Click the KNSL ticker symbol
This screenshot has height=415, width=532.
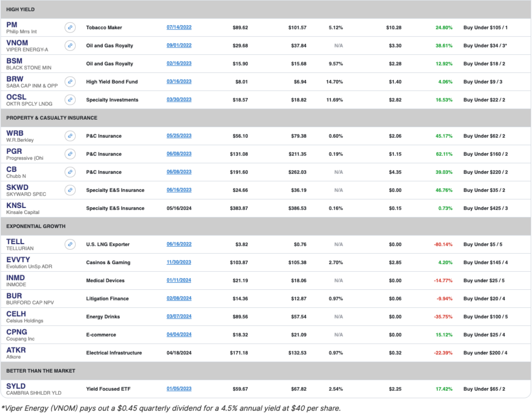click(x=16, y=205)
